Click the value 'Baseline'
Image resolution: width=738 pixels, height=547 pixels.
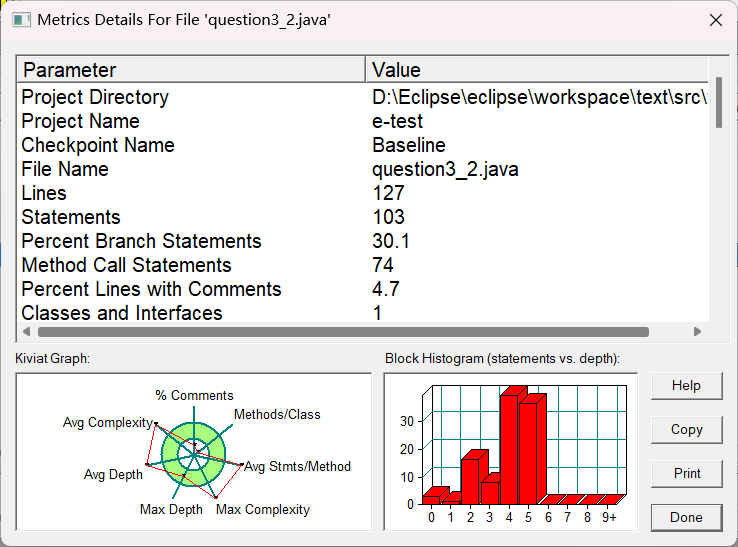point(409,145)
